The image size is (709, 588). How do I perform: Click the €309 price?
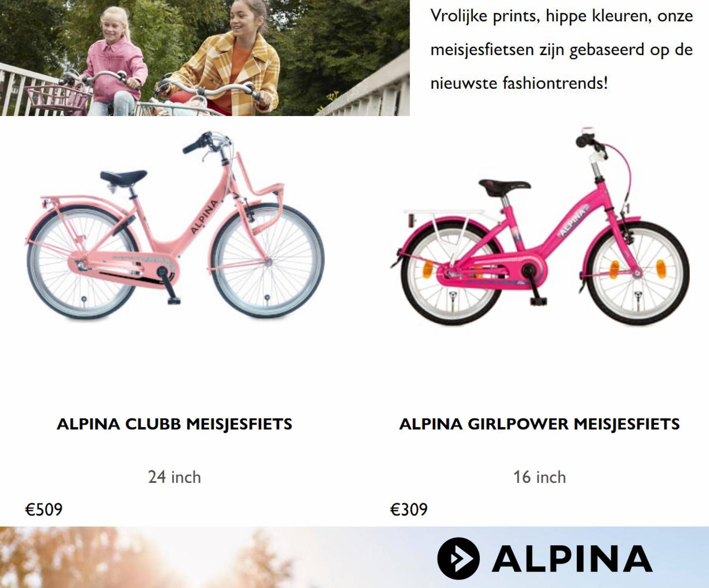click(409, 510)
